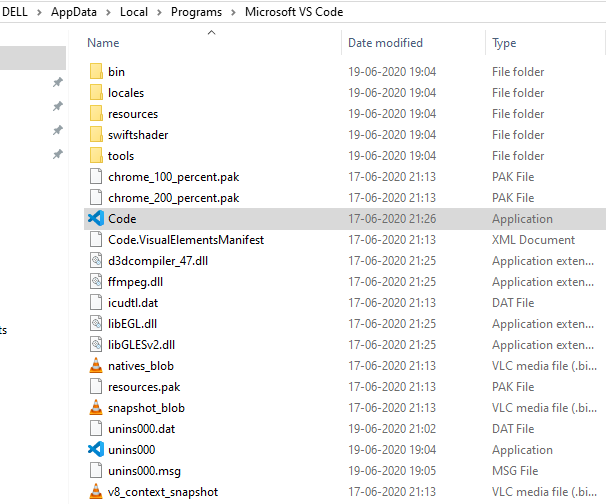
Task: Select libGLESv2.dll file name
Action: pos(141,345)
